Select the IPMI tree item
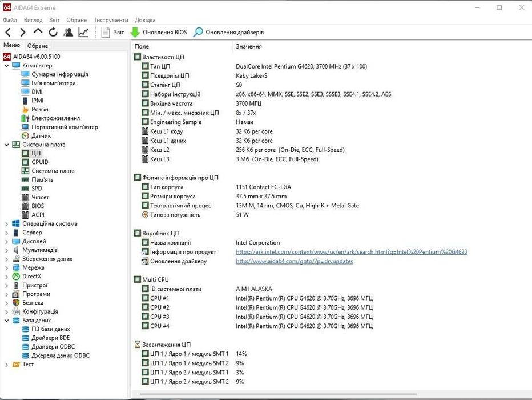The width and height of the screenshot is (532, 400). (37, 101)
